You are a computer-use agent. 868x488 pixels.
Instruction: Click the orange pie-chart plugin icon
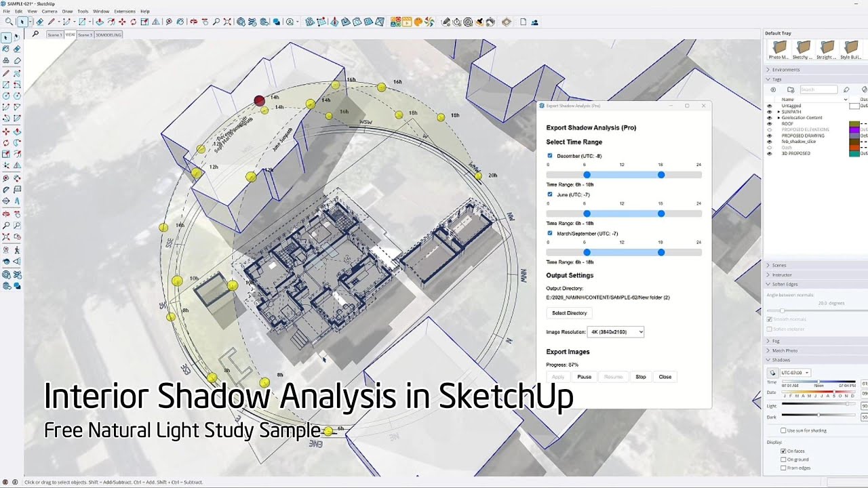[x=418, y=22]
